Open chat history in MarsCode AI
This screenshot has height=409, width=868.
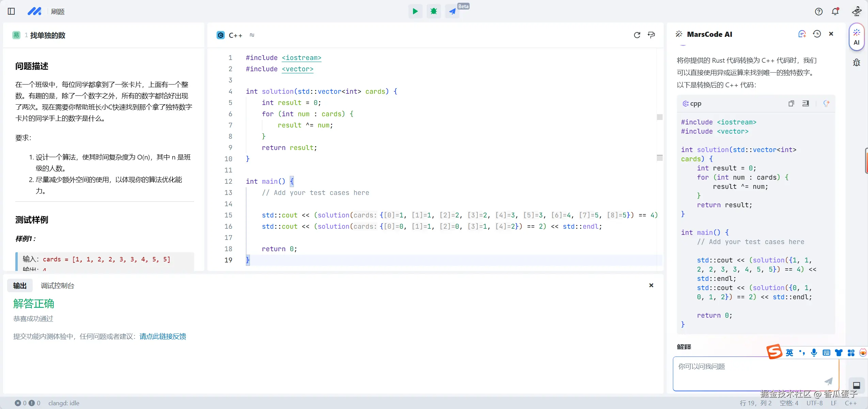[817, 34]
